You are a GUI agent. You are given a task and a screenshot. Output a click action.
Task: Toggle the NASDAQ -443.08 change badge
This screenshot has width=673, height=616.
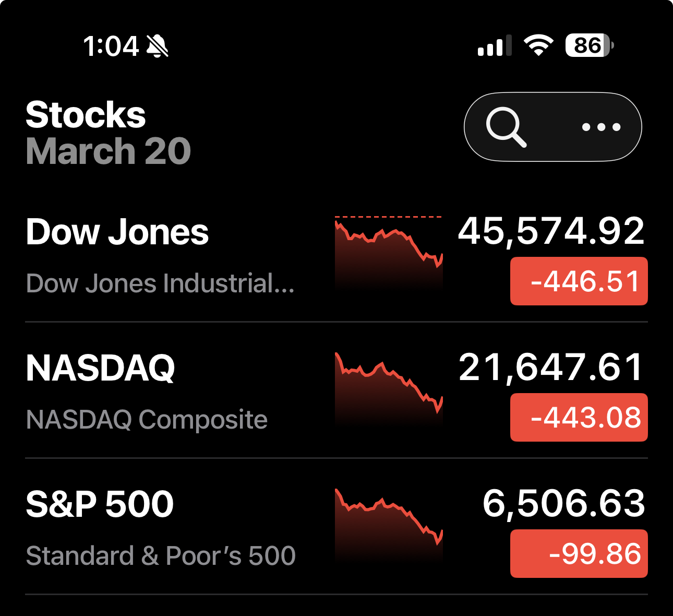579,418
